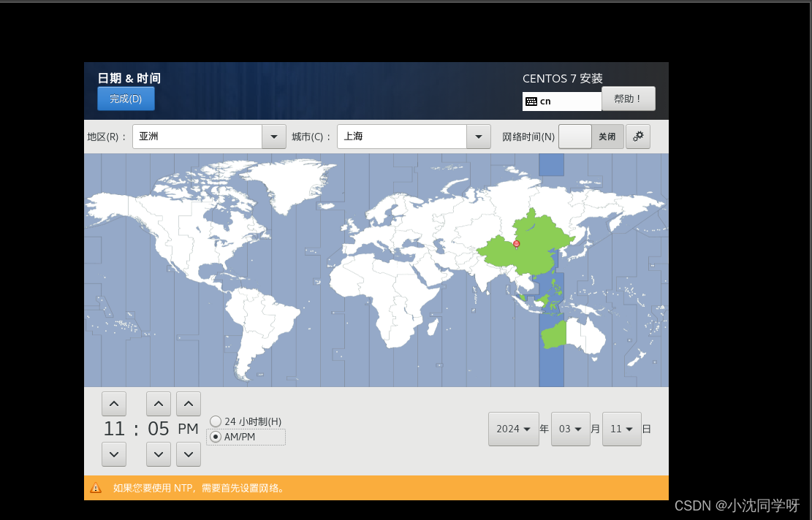This screenshot has height=520, width=812.
Task: Click the 日期 & 时间 heading
Action: (x=129, y=78)
